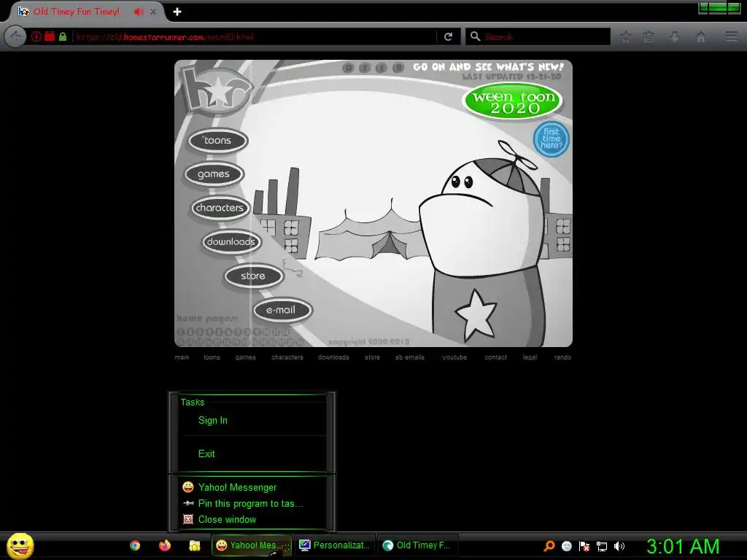
Task: Follow the main link in footer navigation
Action: (x=182, y=357)
